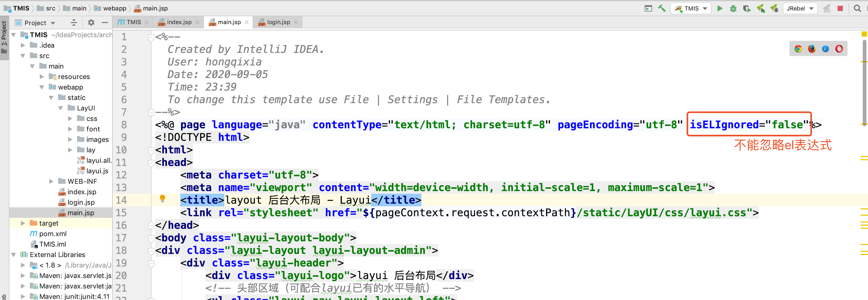Build the project with the hammer icon
The image size is (868, 300).
[662, 8]
